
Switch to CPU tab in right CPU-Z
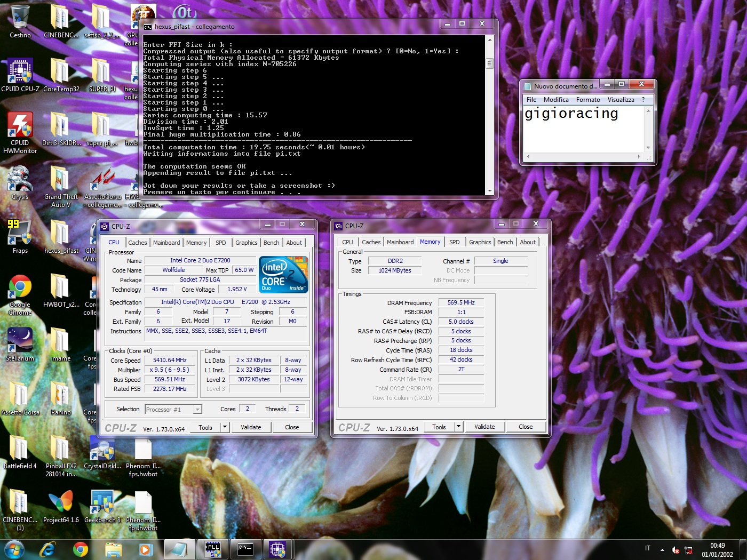[347, 242]
